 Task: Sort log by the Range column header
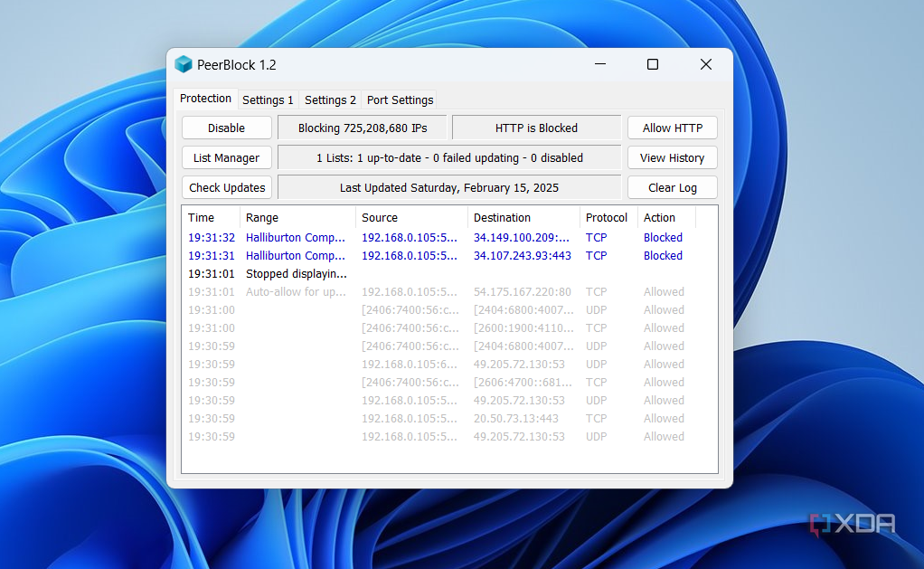click(x=297, y=218)
